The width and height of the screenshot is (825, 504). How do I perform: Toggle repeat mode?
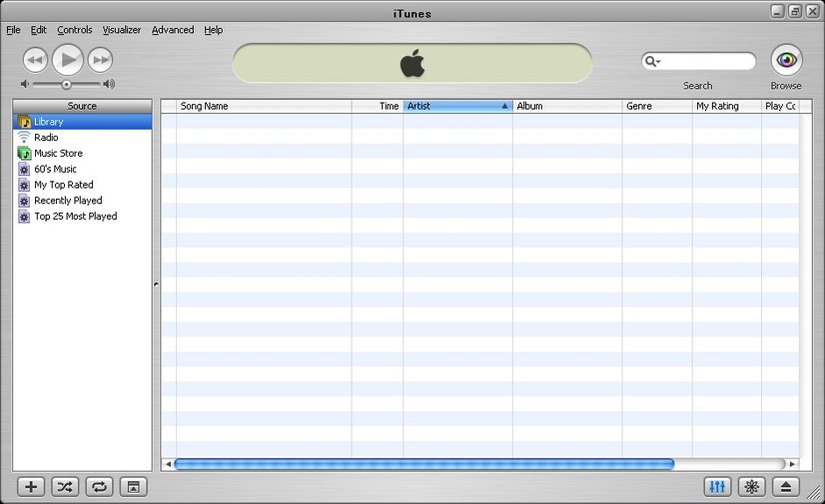100,487
